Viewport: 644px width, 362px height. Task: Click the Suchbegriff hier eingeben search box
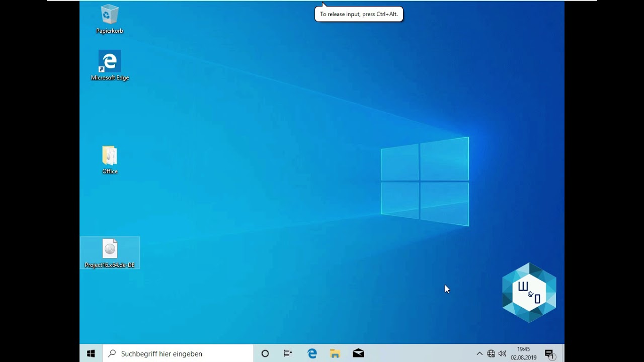pyautogui.click(x=178, y=353)
